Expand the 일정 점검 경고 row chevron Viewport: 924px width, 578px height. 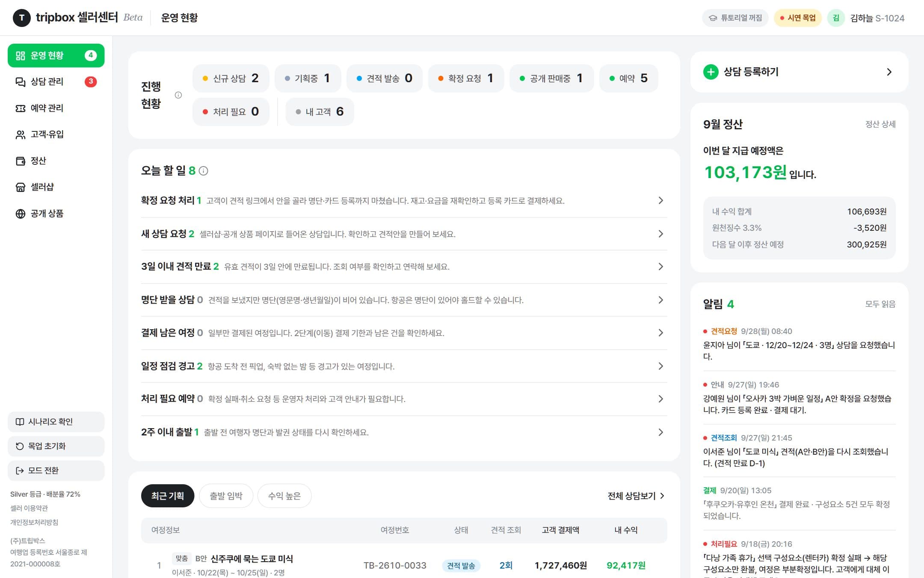[660, 366]
